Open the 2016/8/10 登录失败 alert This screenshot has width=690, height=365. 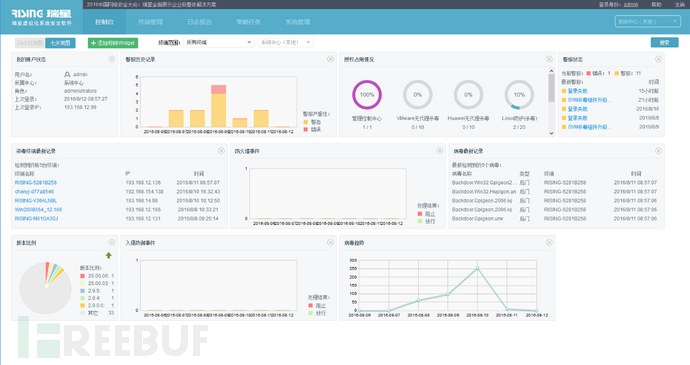(x=577, y=109)
